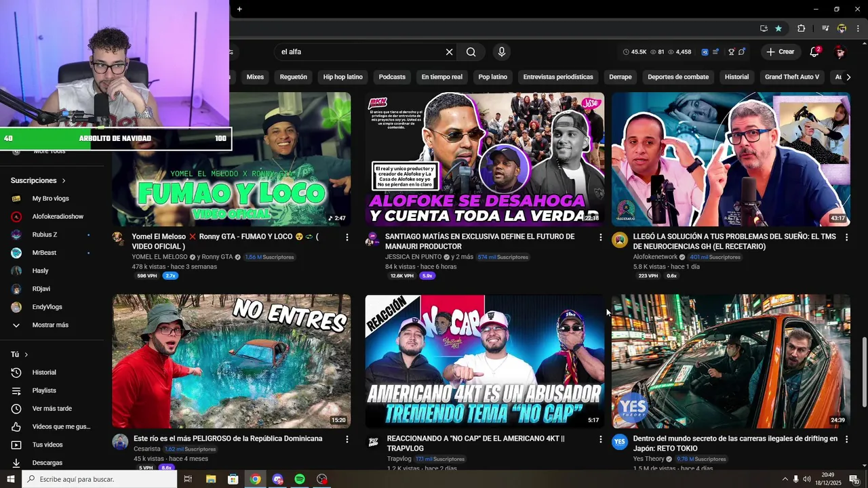The width and height of the screenshot is (868, 488).
Task: Play the ALOFOKE SE DESAHOGA thumbnail
Action: tap(485, 159)
